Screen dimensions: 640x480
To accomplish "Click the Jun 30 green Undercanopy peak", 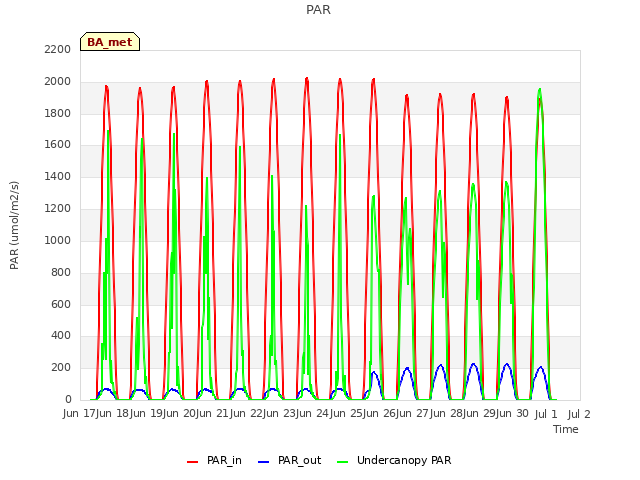I will (x=540, y=90).
